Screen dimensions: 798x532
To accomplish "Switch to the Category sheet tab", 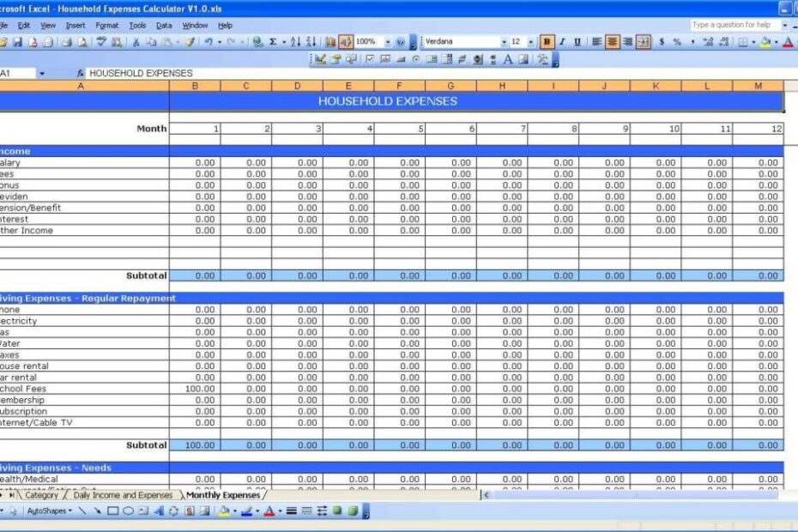I will click(x=40, y=495).
